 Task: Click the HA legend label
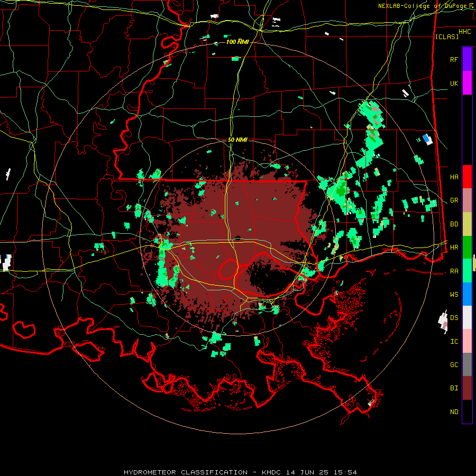pyautogui.click(x=454, y=177)
